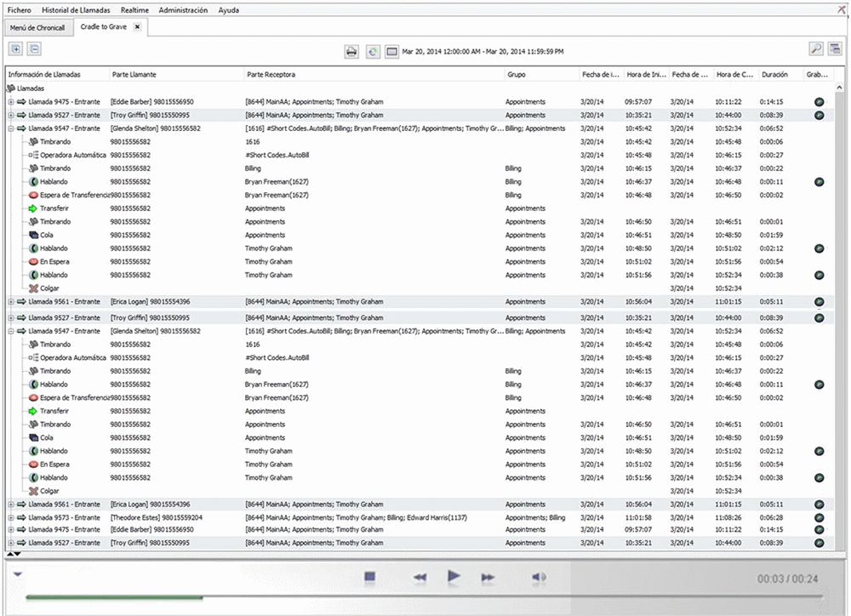
Task: Stop the recording playback
Action: [x=369, y=577]
